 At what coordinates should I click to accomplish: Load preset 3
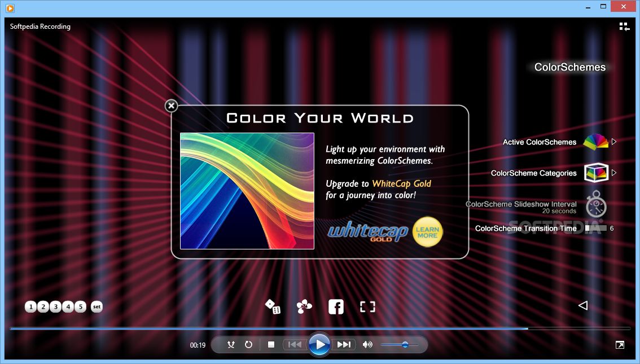coord(56,306)
